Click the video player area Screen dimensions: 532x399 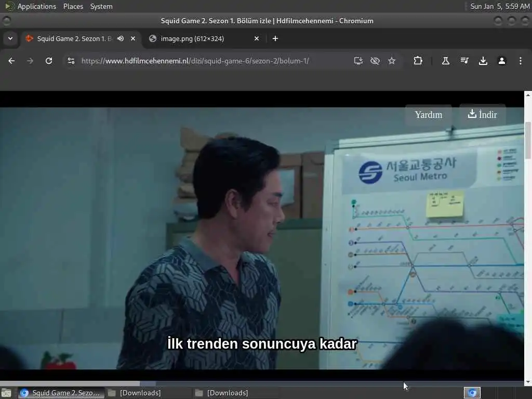(262, 238)
